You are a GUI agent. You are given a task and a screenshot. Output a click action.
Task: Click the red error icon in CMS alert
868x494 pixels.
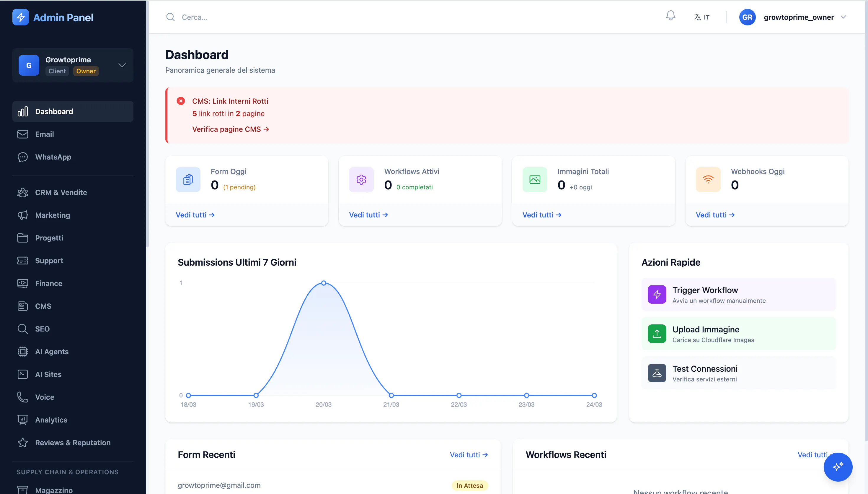click(181, 101)
